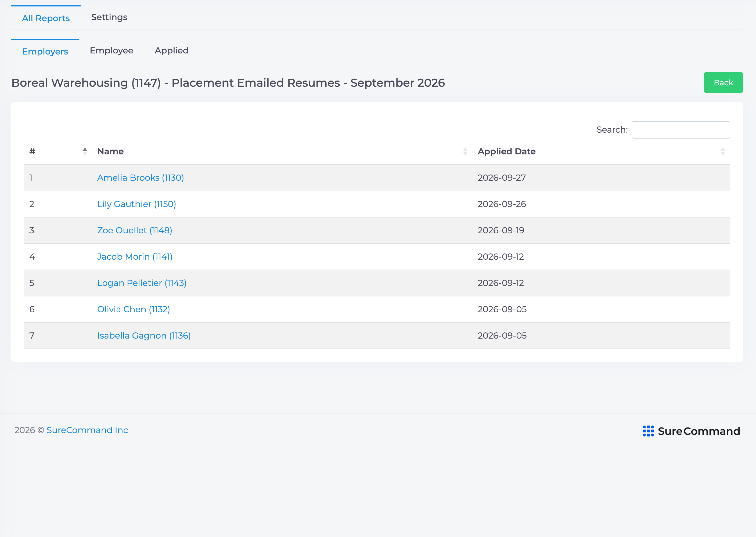Screen dimensions: 756x537
Task: Open Amelia Brooks (1130) profile link
Action: (141, 178)
